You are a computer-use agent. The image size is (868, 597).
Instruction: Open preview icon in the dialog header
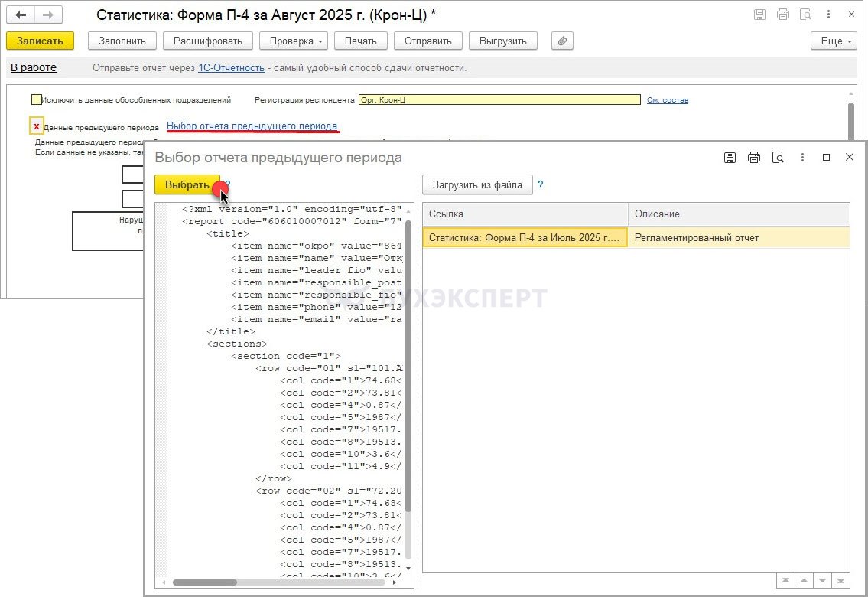pos(778,158)
